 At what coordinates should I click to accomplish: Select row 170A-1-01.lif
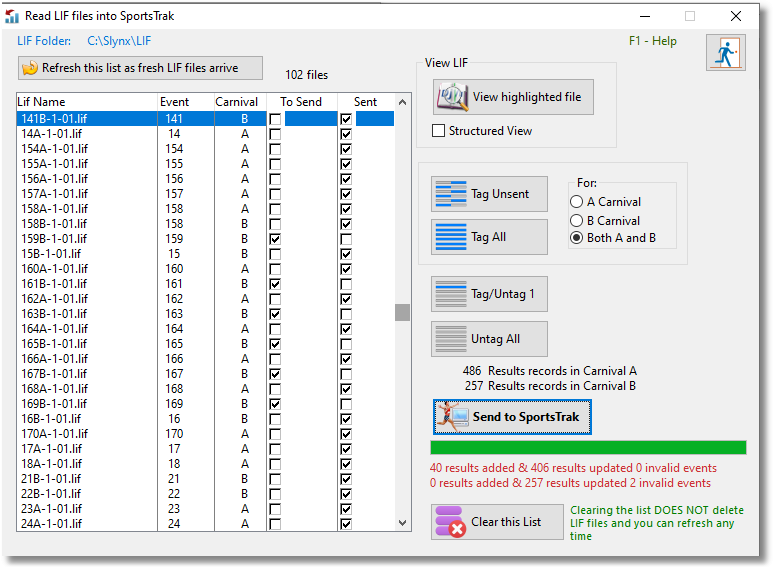tap(206, 434)
